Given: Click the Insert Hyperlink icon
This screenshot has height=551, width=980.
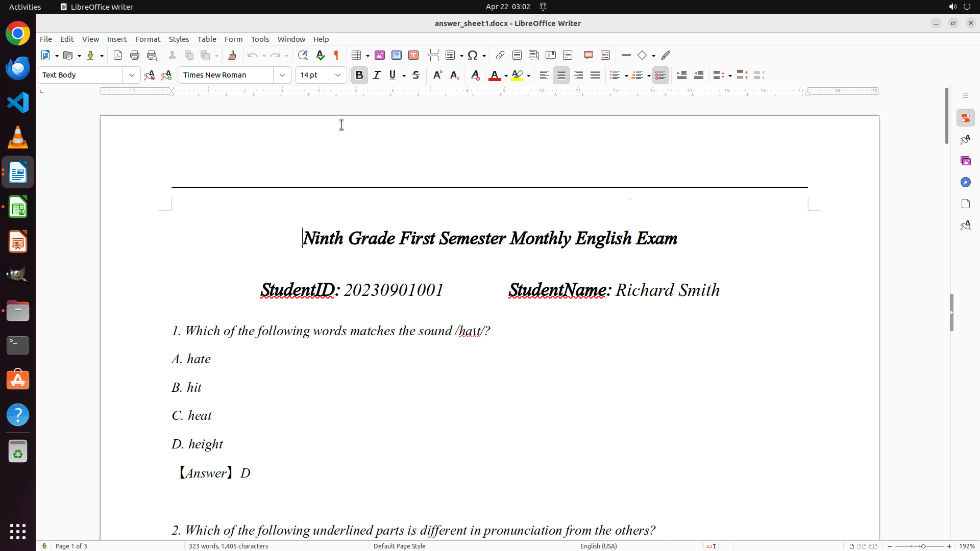Looking at the screenshot, I should pos(500,55).
